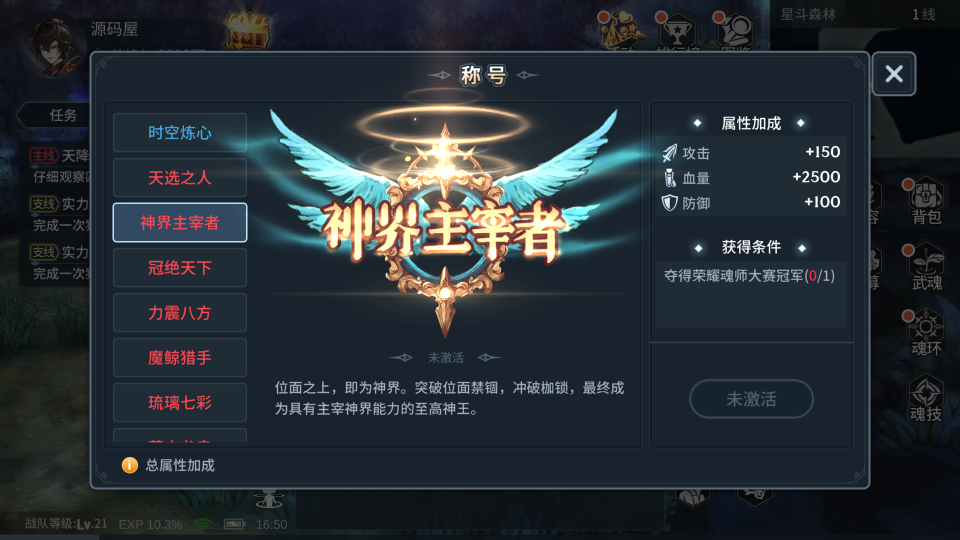Image resolution: width=960 pixels, height=540 pixels.
Task: Open the 魂环 soul ring icon
Action: click(925, 332)
